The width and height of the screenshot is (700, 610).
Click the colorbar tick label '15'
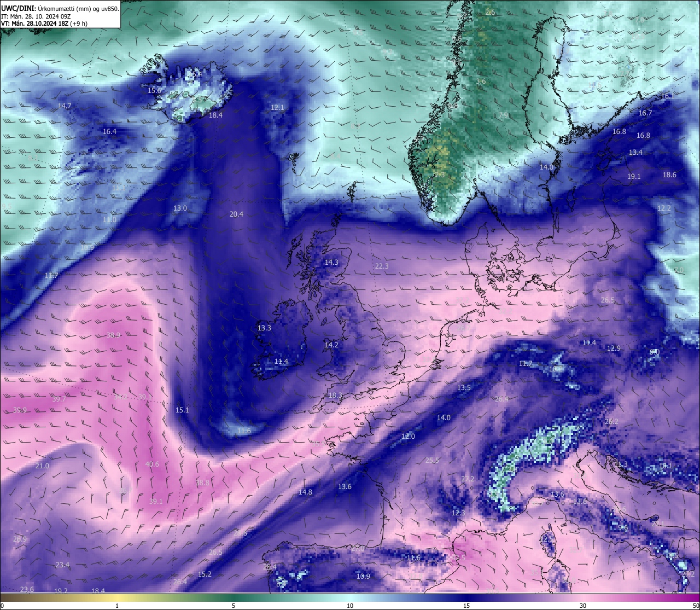click(466, 606)
